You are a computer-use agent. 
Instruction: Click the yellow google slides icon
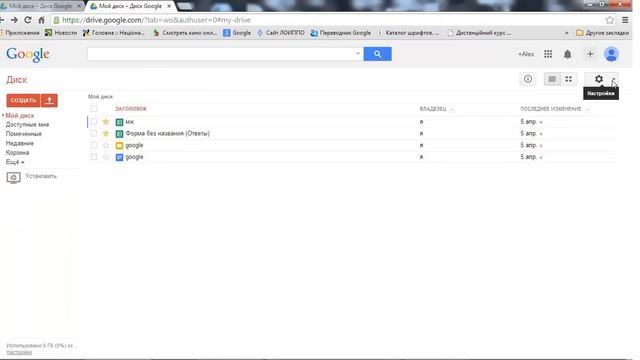pos(119,146)
